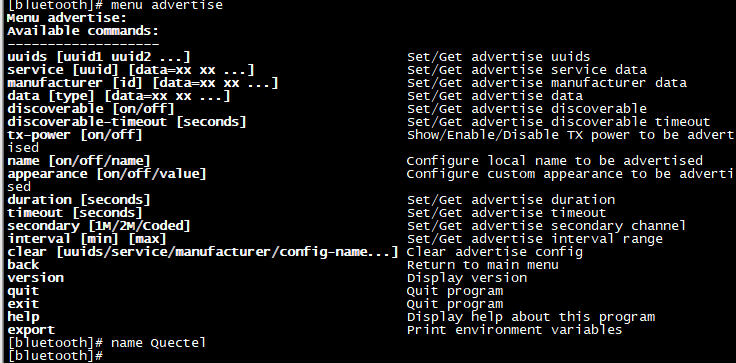This screenshot has width=736, height=363.
Task: Click the empty [bluetooth]# prompt line
Action: 55,356
